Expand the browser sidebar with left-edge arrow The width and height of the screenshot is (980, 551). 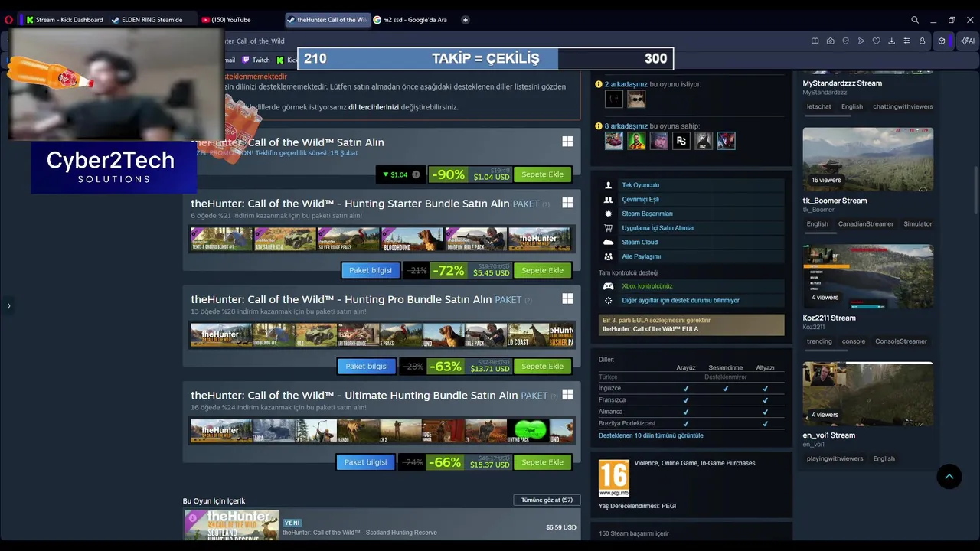tap(8, 306)
